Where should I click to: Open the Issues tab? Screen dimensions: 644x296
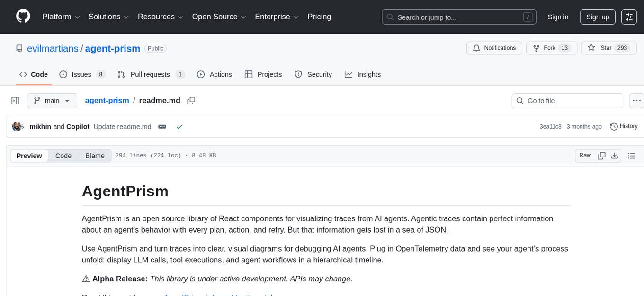81,74
